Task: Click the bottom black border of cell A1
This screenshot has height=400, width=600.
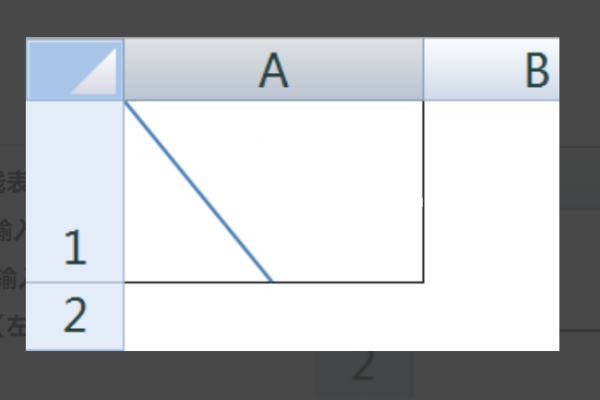Action: tap(274, 282)
